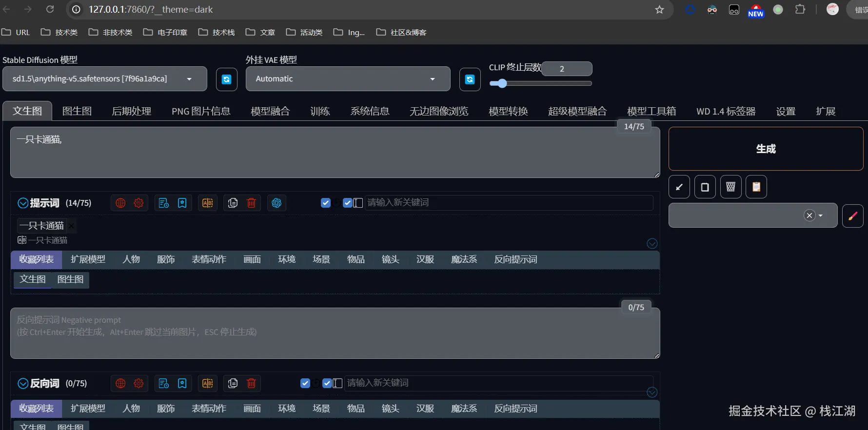The width and height of the screenshot is (868, 430).
Task: Copy the negative prompt in the 反向词 toolbar
Action: (233, 383)
